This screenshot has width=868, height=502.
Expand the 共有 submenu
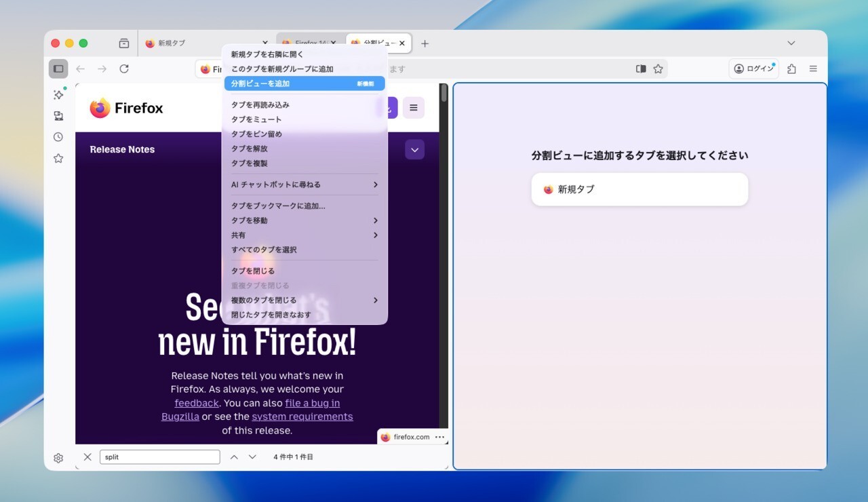pos(304,235)
